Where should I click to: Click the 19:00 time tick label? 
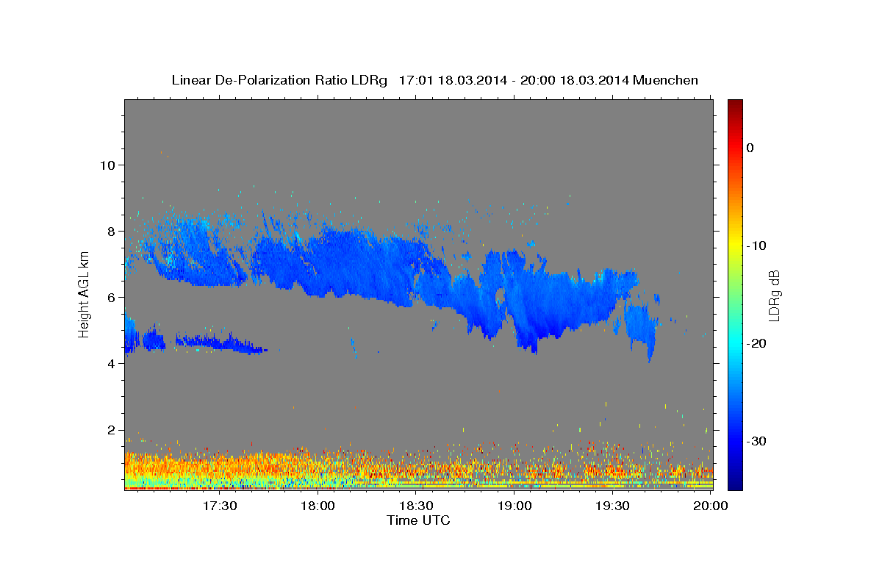coord(514,506)
